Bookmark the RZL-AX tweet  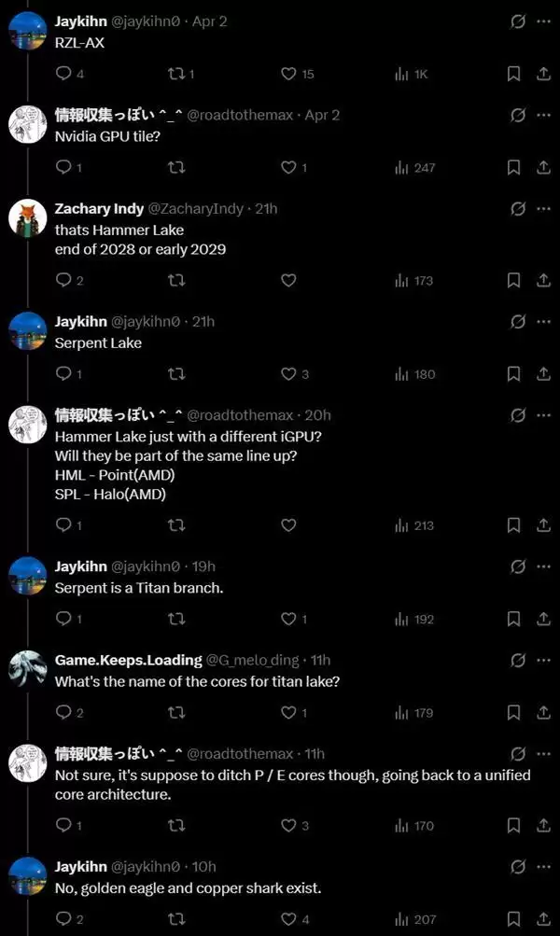coord(513,74)
